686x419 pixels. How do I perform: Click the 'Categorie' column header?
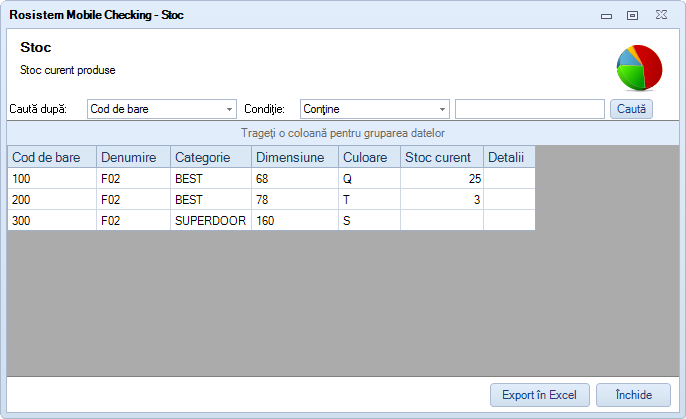(210, 157)
